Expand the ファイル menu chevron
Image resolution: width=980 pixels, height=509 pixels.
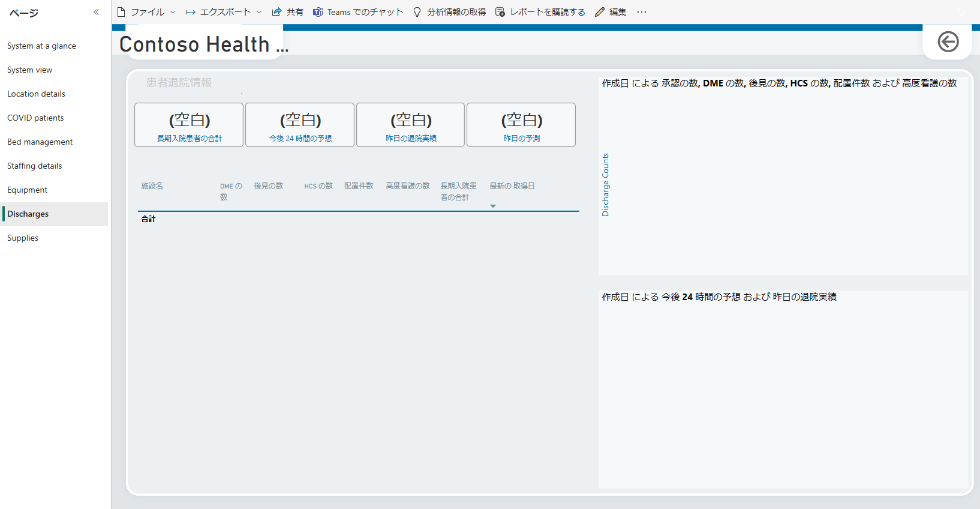point(173,12)
